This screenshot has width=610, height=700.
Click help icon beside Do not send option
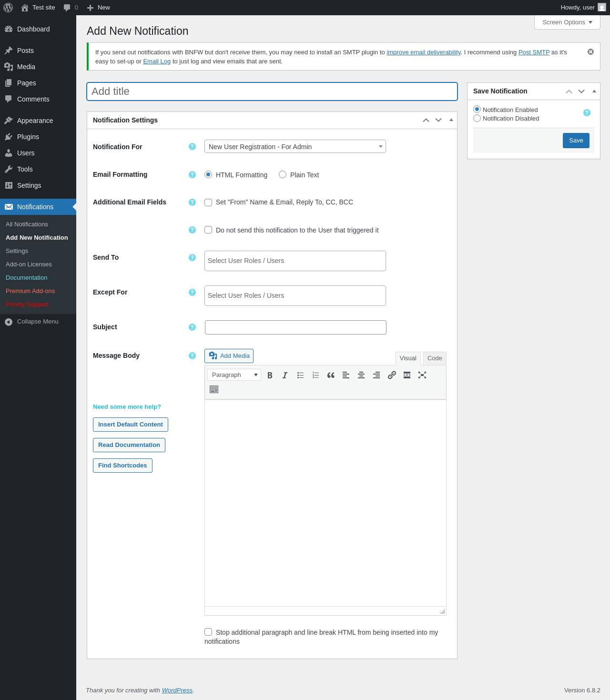192,230
